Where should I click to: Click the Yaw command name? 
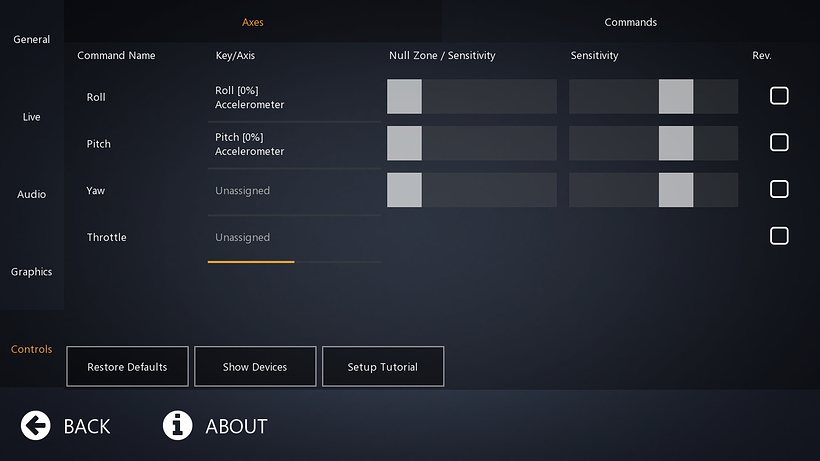pyautogui.click(x=96, y=190)
